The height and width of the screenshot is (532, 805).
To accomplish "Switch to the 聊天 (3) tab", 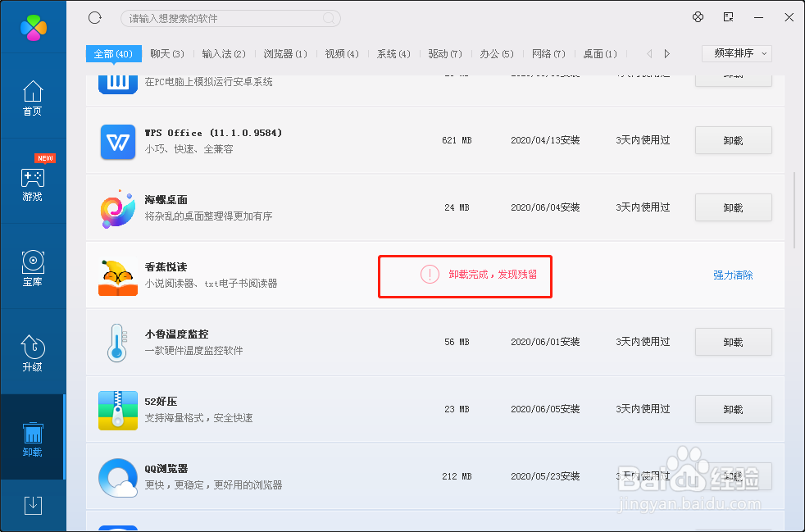I will 167,54.
